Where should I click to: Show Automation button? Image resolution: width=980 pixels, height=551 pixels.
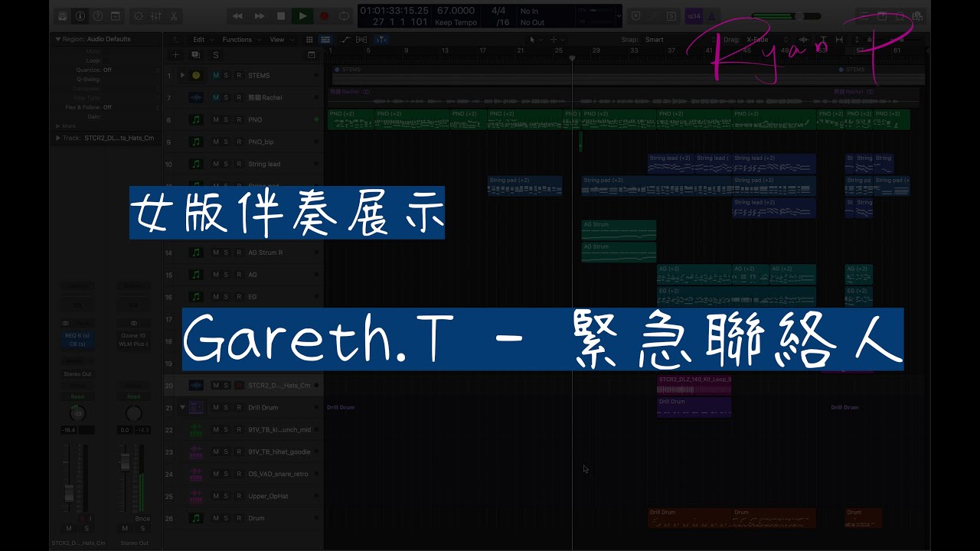pos(346,40)
